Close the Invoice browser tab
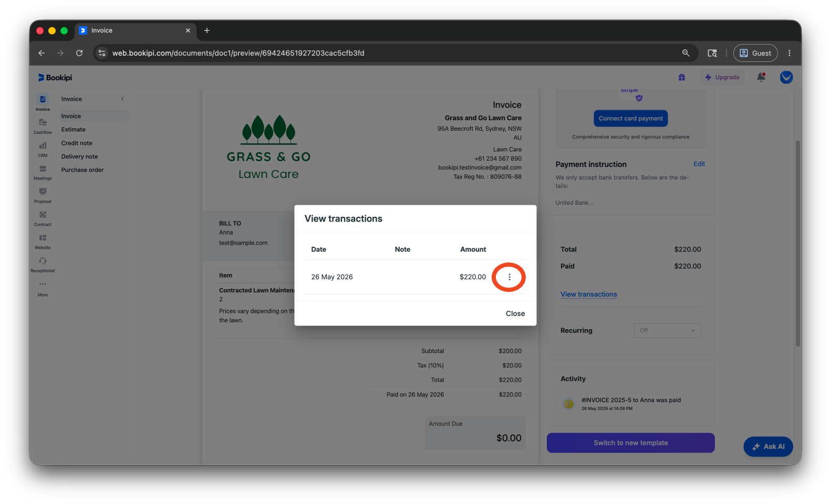Screen dimensions: 831x504 [x=188, y=30]
